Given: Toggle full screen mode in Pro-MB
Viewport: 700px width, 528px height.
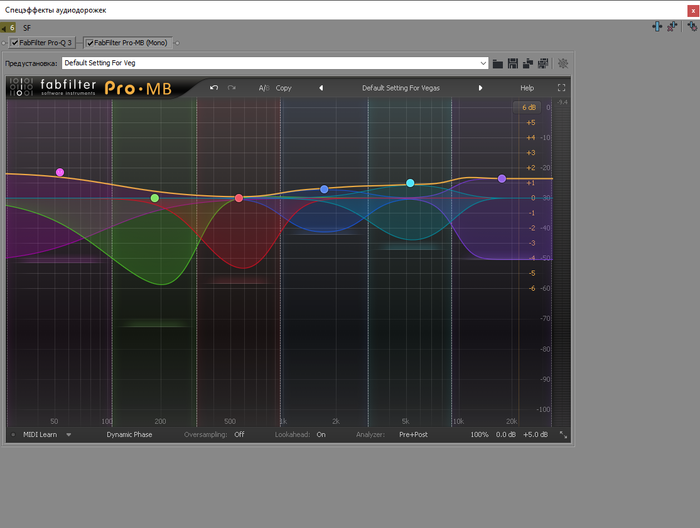Looking at the screenshot, I should (x=562, y=88).
